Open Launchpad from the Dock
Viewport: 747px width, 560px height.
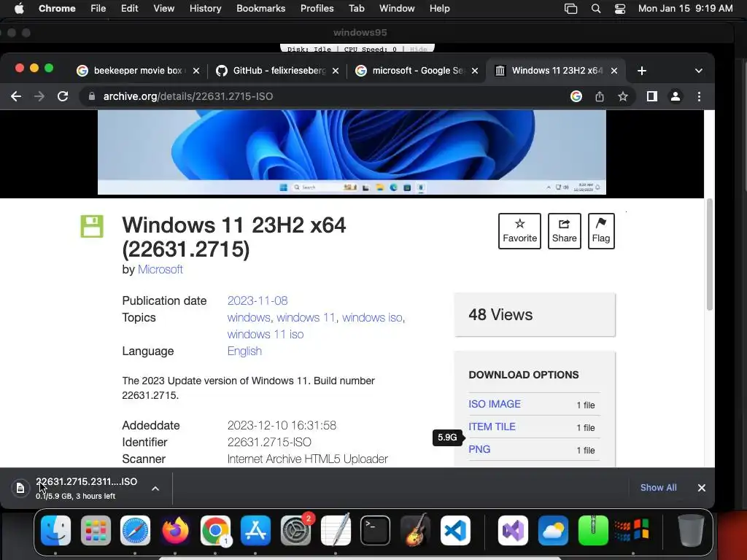coord(96,531)
